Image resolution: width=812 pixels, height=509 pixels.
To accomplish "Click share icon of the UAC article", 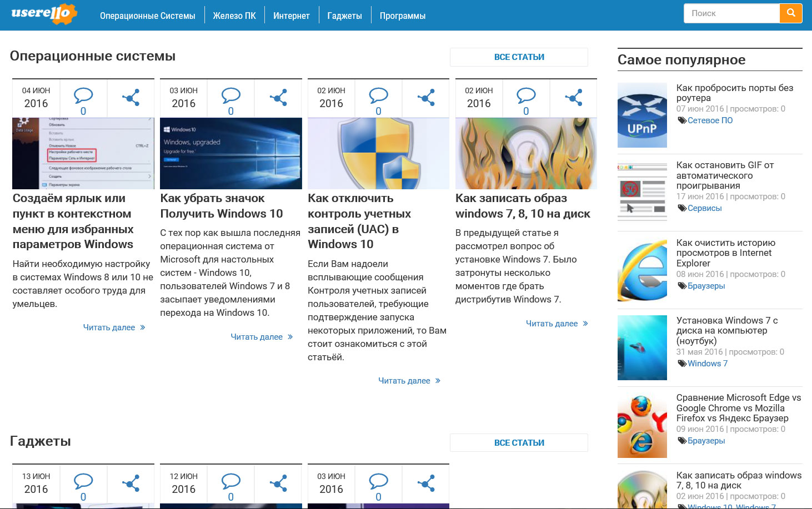I will coord(426,98).
